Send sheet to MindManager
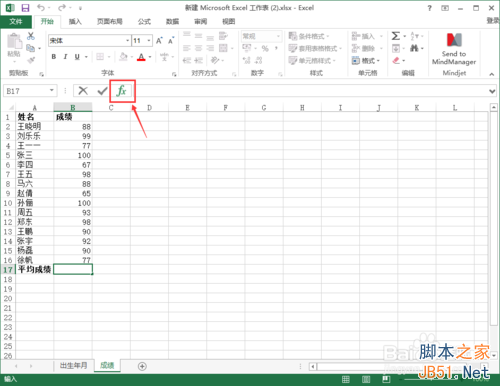Viewport: 500px width, 386px height. pyautogui.click(x=454, y=49)
